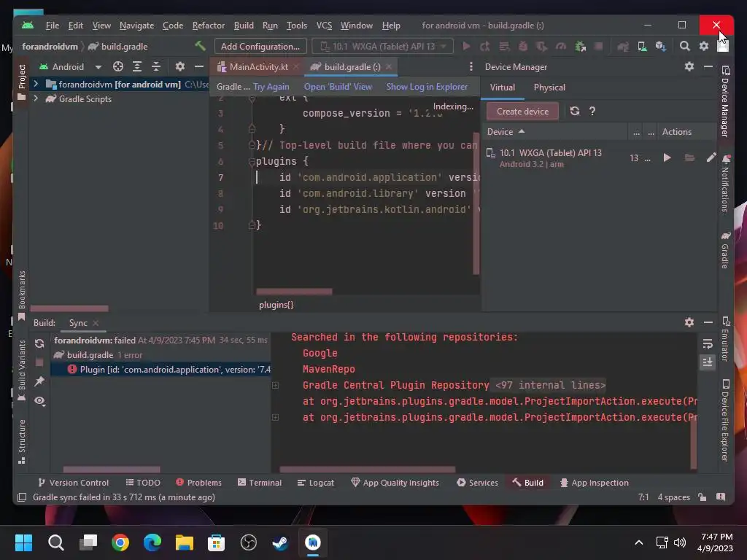
Task: Click the Create device button
Action: click(x=522, y=111)
